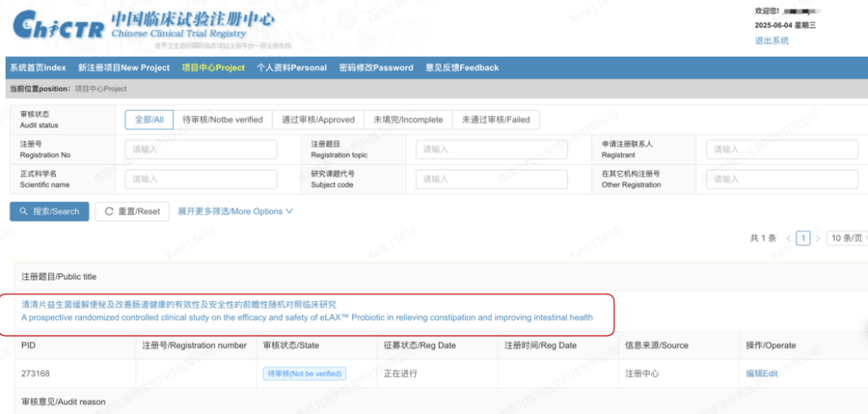
Task: Expand 展开更多筛选/More Options
Action: 235,212
